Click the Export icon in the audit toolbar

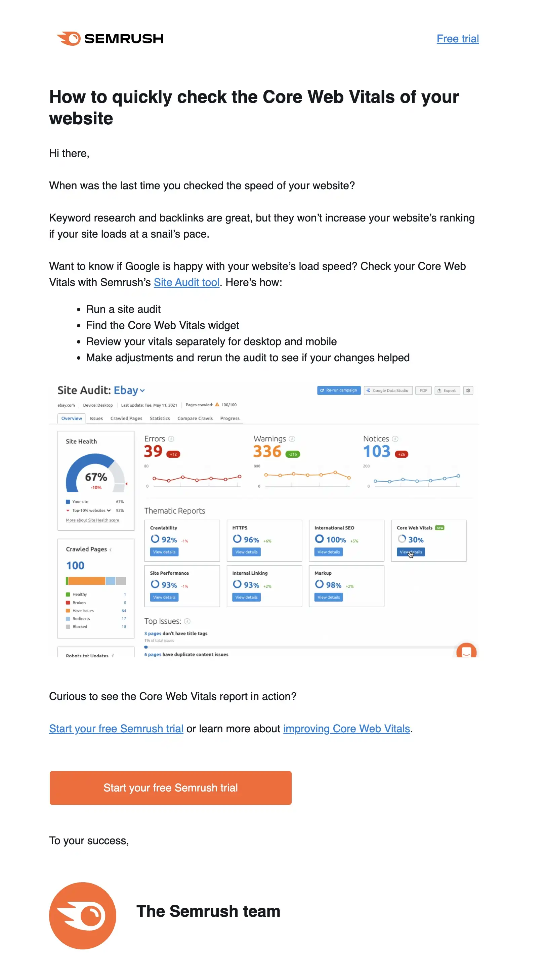click(x=440, y=390)
